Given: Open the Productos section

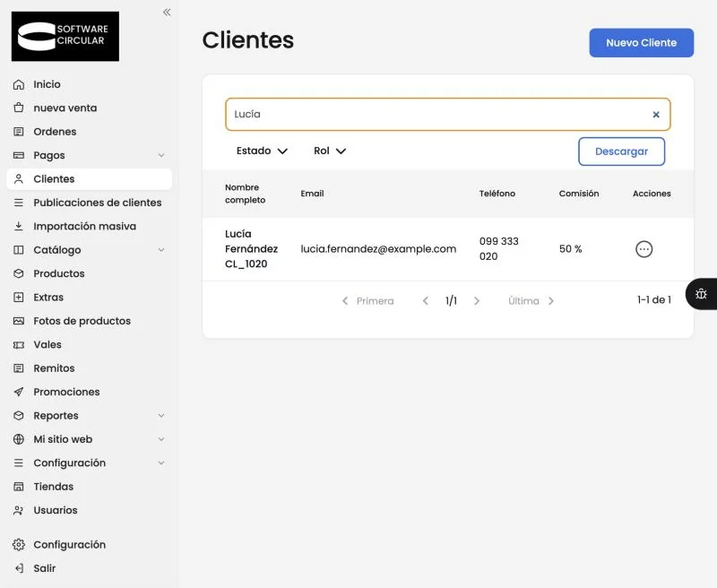Looking at the screenshot, I should tap(59, 274).
